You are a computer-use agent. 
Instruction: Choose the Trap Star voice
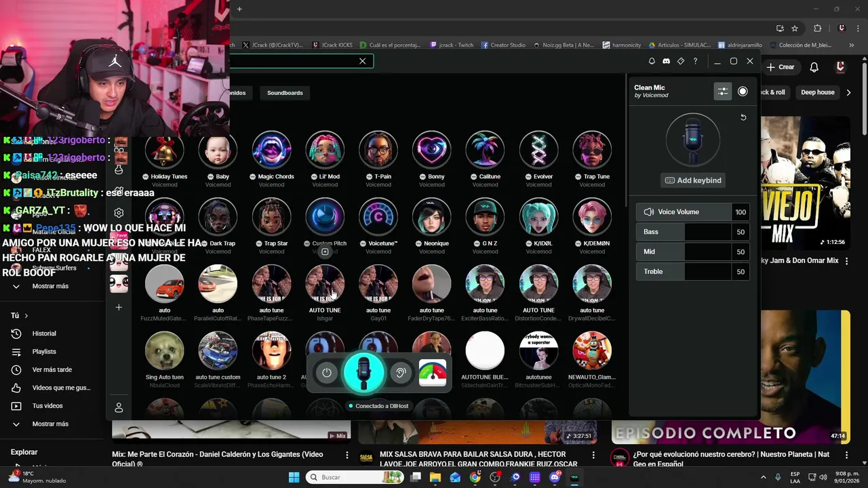pyautogui.click(x=271, y=217)
